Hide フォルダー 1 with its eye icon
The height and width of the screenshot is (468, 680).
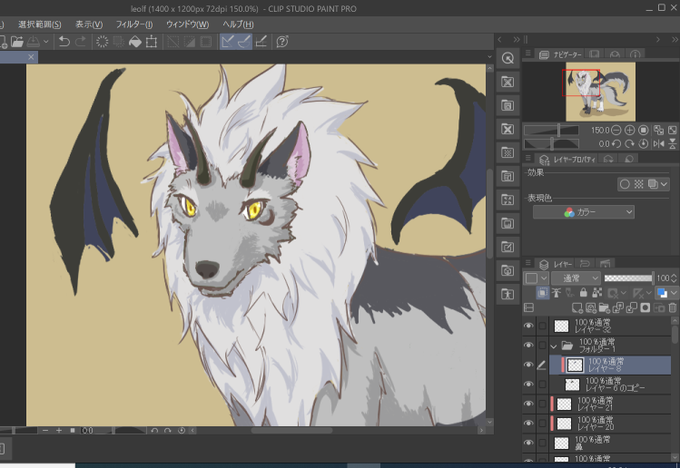pos(529,345)
